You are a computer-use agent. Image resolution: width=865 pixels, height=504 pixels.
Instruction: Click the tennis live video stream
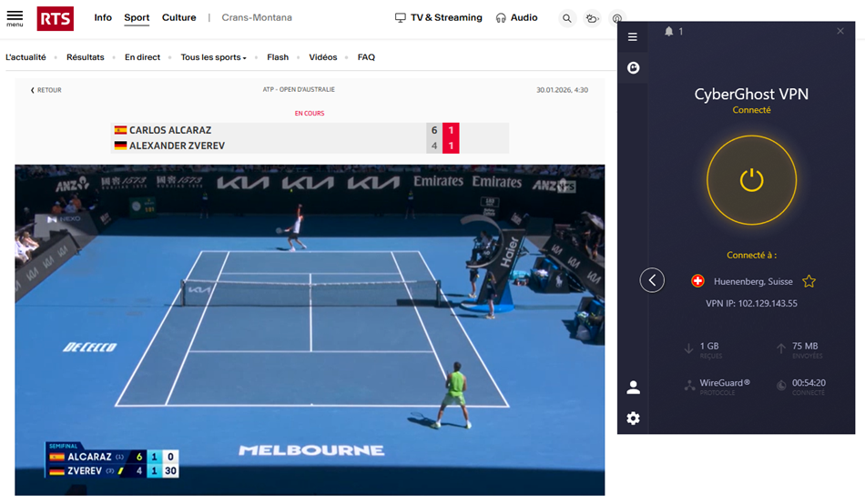click(x=310, y=328)
